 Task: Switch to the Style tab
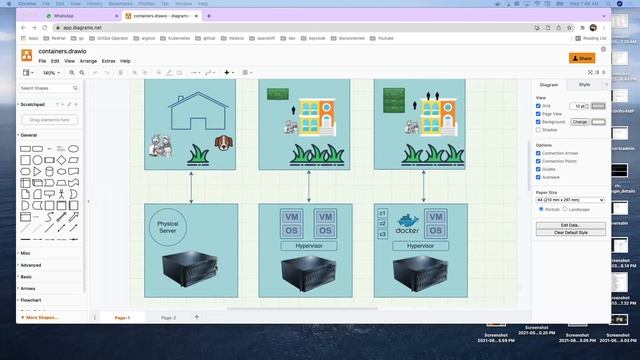coord(584,85)
